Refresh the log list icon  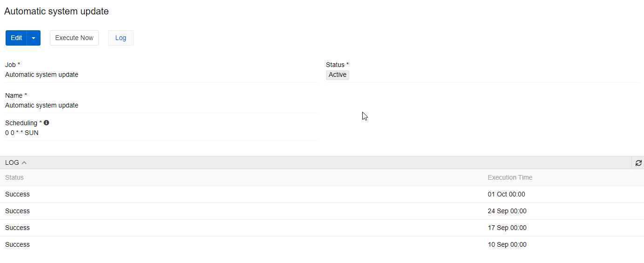coord(638,163)
